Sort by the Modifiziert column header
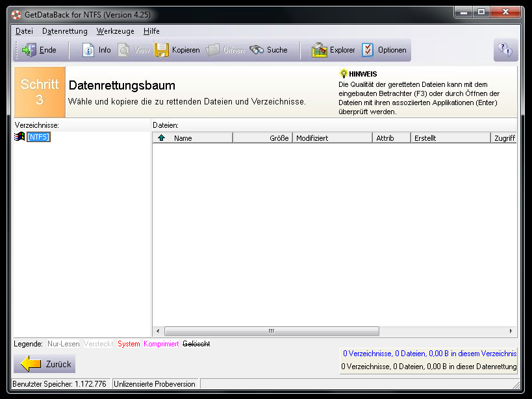 click(x=333, y=138)
